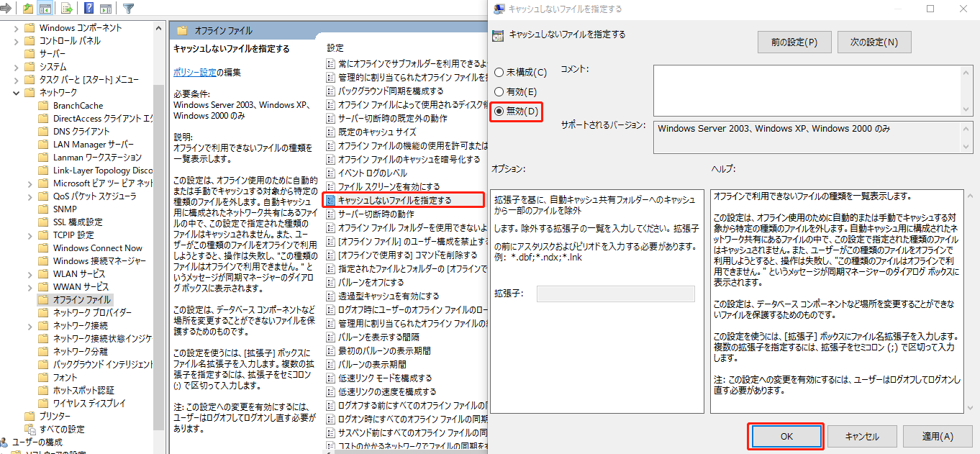Screen dimensions: 980x454
Task: Select ワイヤレス ディスプレイ in tree
Action: [89, 403]
